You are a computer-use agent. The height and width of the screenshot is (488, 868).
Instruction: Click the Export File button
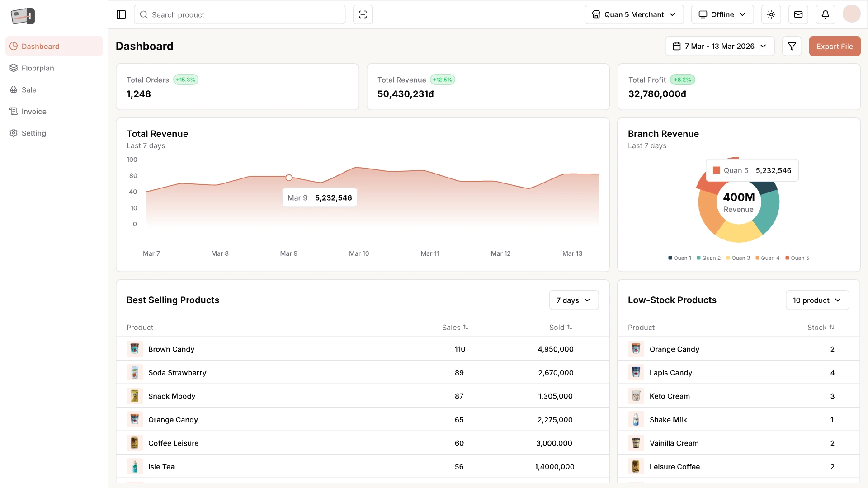pyautogui.click(x=835, y=46)
